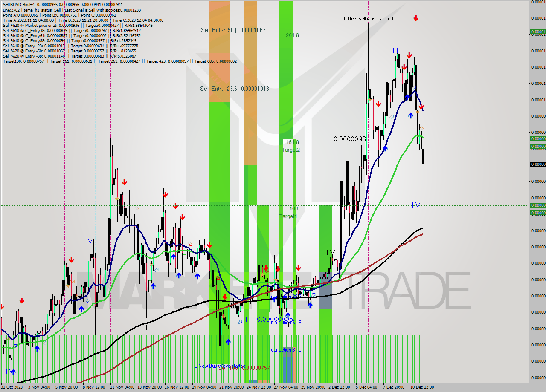Image resolution: width=546 pixels, height=392 pixels.
Task: Click the '5 Dec 04:00' time axis label
Action: tap(366, 387)
